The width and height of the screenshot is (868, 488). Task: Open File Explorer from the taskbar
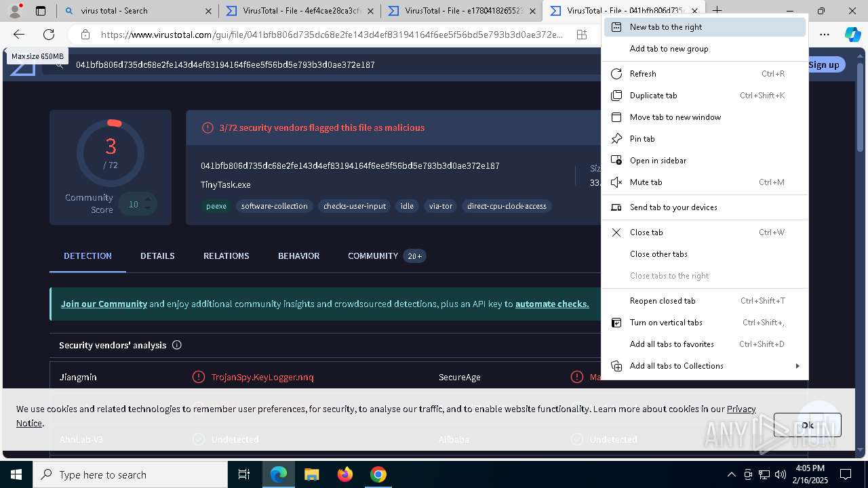[312, 475]
